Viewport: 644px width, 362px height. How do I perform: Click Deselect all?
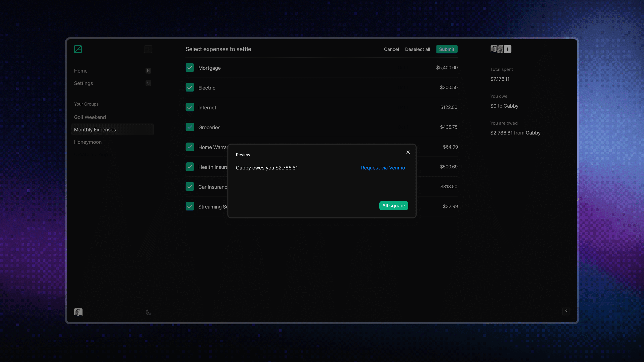[x=417, y=49]
